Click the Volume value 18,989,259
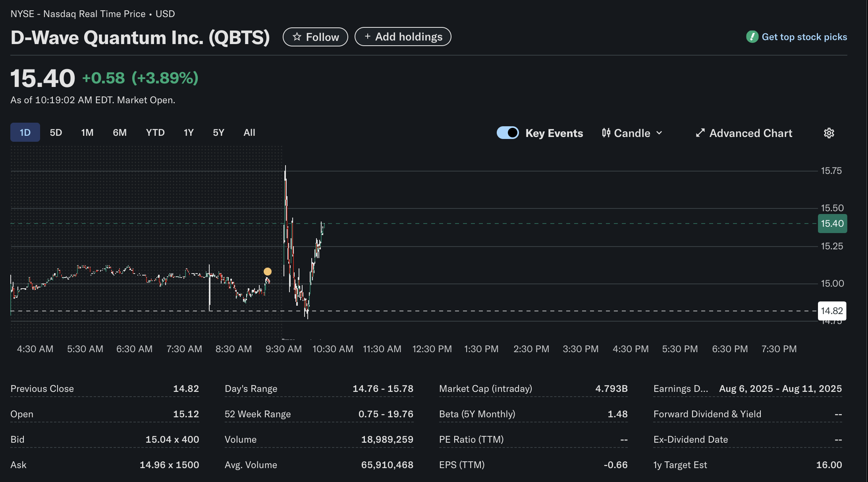868x482 pixels. (387, 440)
